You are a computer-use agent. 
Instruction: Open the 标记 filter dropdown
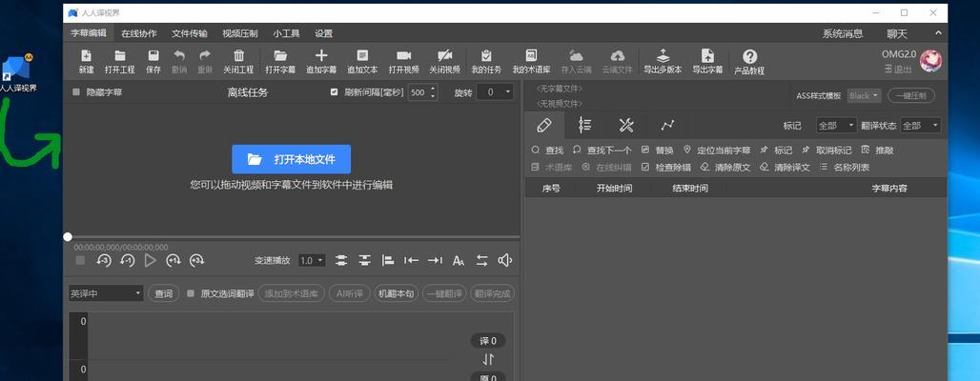pyautogui.click(x=836, y=126)
